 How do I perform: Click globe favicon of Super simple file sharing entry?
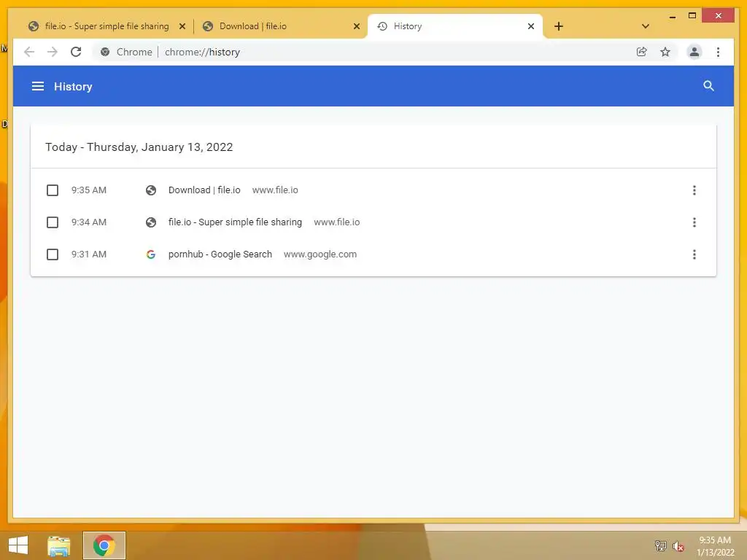tap(151, 222)
